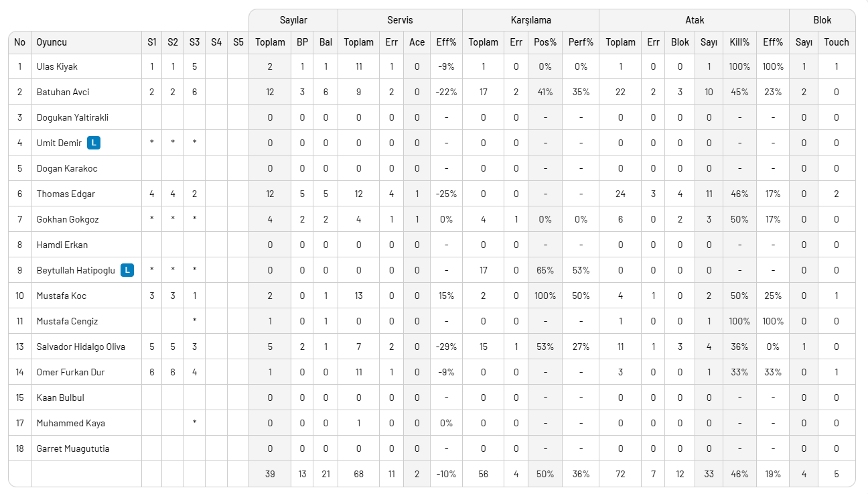Viewport: 868px width, 494px height.
Task: Select the Atak group header
Action: [x=695, y=20]
